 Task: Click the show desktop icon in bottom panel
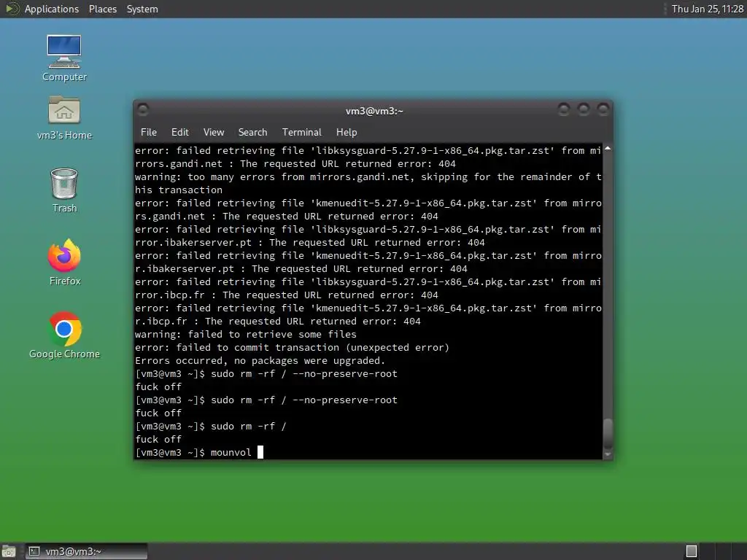tap(9, 551)
